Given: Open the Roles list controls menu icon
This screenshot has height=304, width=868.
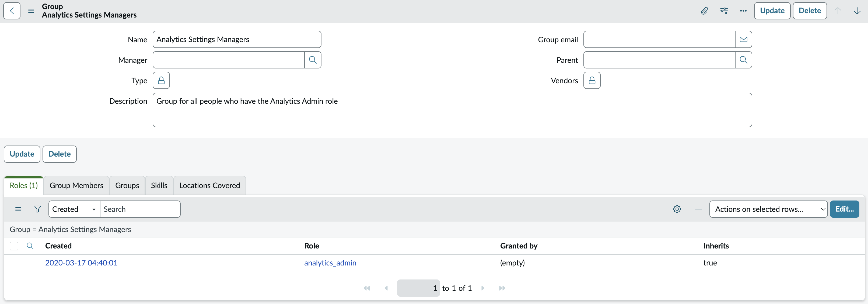Looking at the screenshot, I should 18,209.
